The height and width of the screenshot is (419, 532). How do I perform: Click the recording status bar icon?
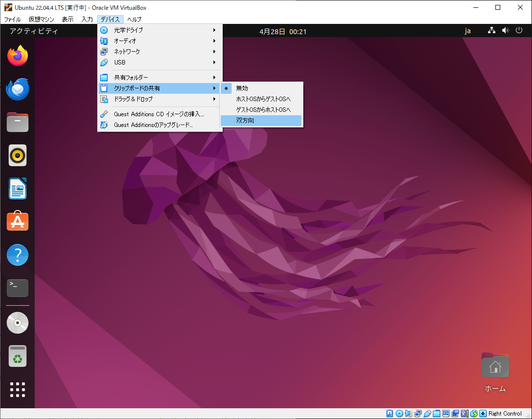[455, 413]
